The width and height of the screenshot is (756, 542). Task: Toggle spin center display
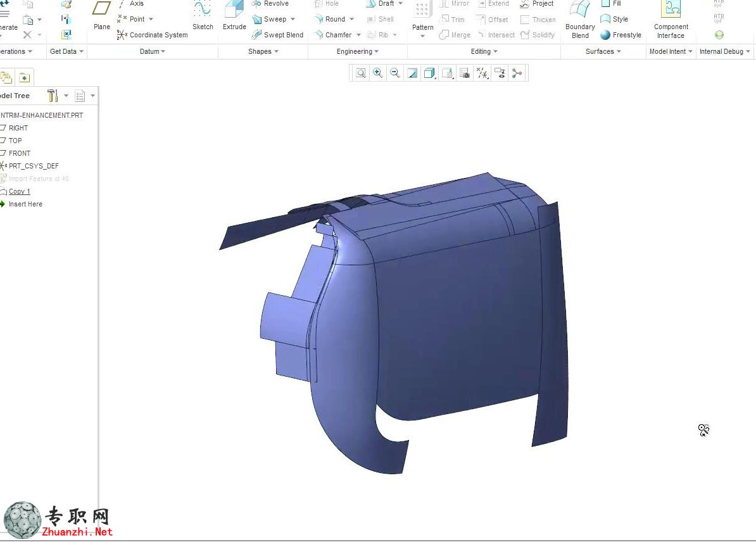(517, 73)
